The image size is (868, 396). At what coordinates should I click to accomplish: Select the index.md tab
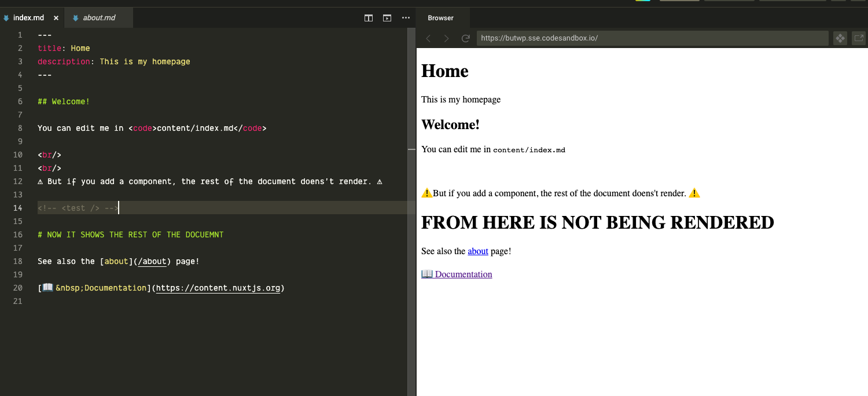[30, 17]
